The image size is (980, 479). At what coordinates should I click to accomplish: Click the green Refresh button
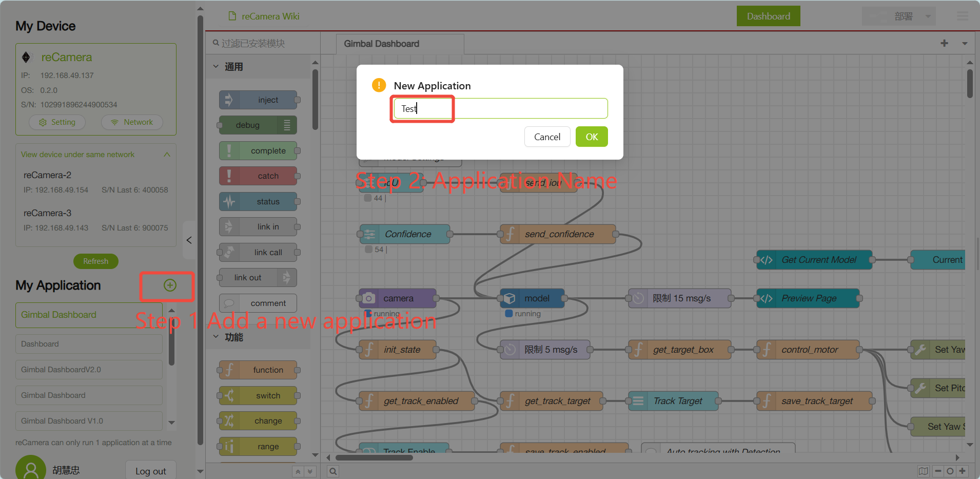[x=96, y=261]
